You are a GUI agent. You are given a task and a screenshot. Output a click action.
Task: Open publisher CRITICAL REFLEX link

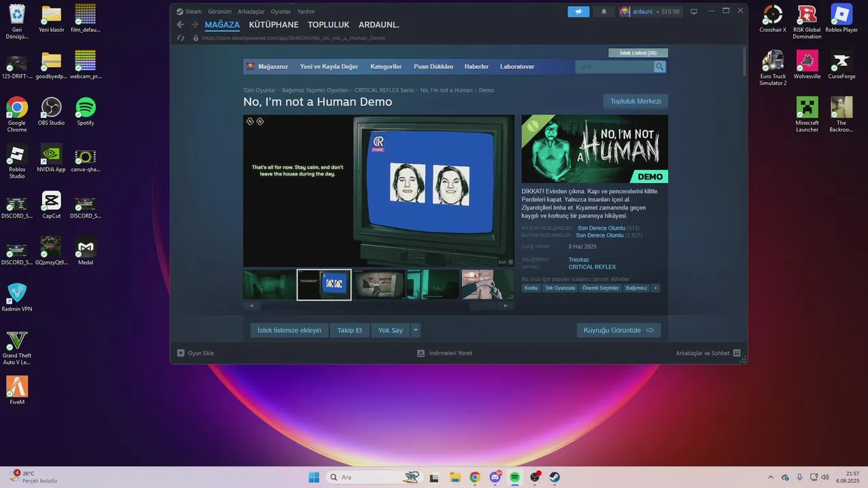[x=593, y=267]
